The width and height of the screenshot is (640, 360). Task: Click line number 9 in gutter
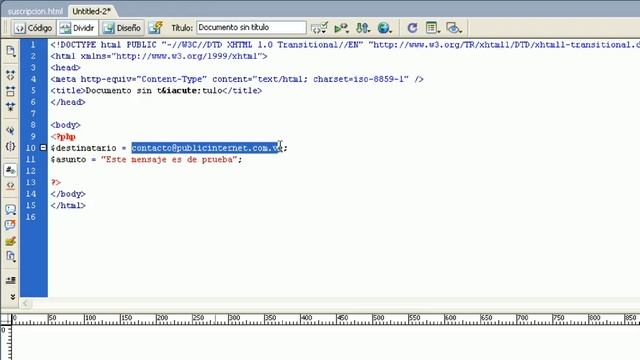(33, 136)
